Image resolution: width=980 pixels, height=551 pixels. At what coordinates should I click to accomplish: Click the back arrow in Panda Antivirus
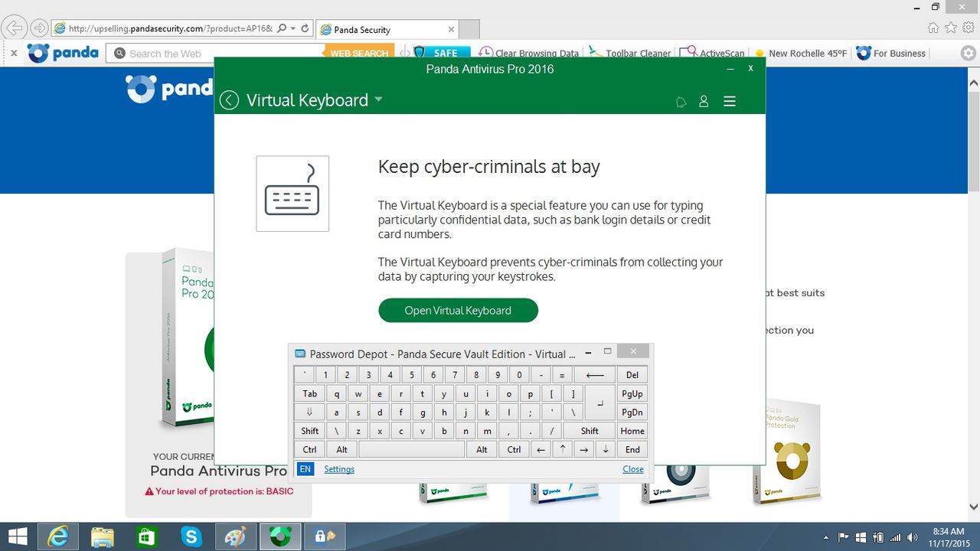(x=229, y=100)
